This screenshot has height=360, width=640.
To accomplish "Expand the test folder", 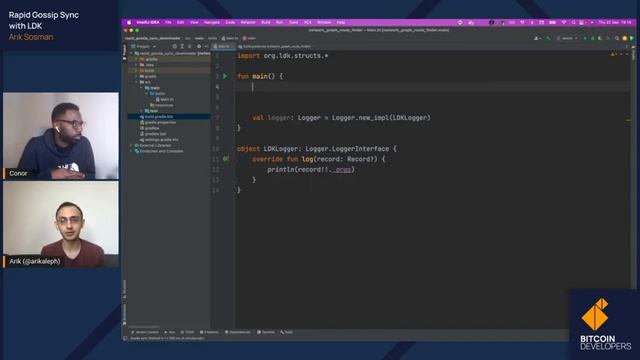I will point(142,111).
